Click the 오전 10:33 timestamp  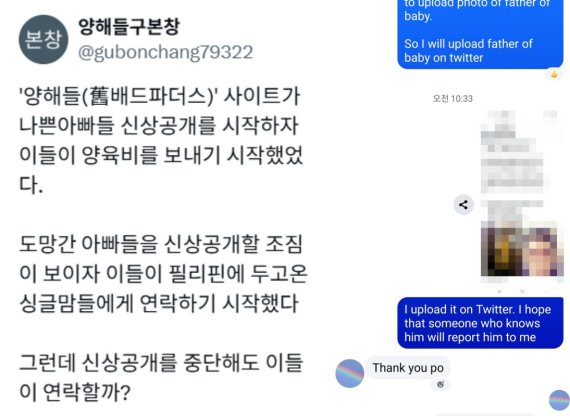click(453, 99)
